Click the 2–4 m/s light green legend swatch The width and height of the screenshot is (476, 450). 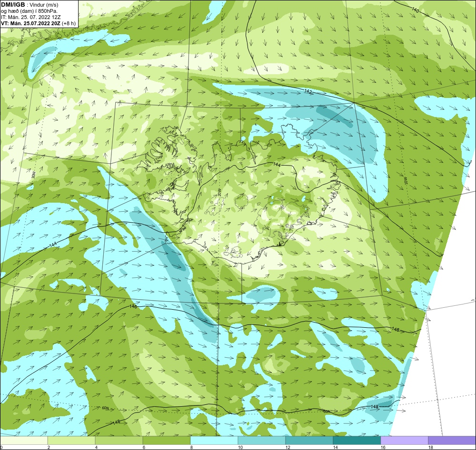point(71,440)
